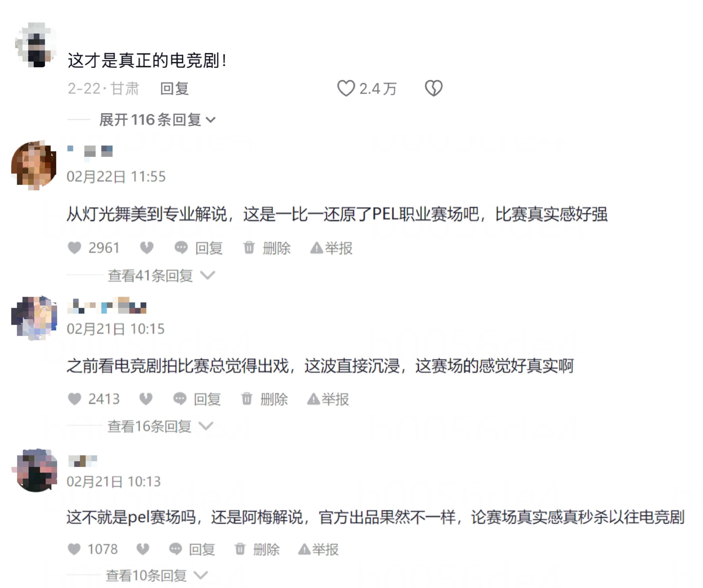Report the 02月22日 11:55 comment via 举报
The image size is (703, 588).
click(x=331, y=248)
